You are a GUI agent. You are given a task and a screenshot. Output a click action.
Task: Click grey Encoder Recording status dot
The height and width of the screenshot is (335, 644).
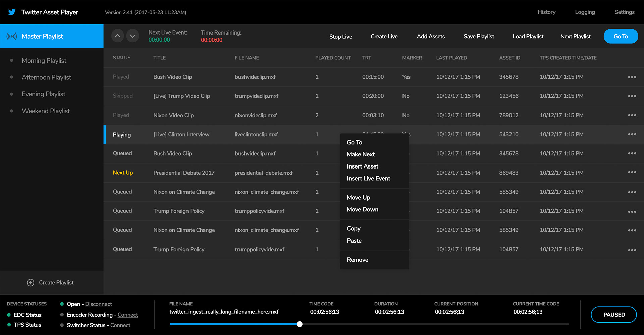click(x=62, y=315)
